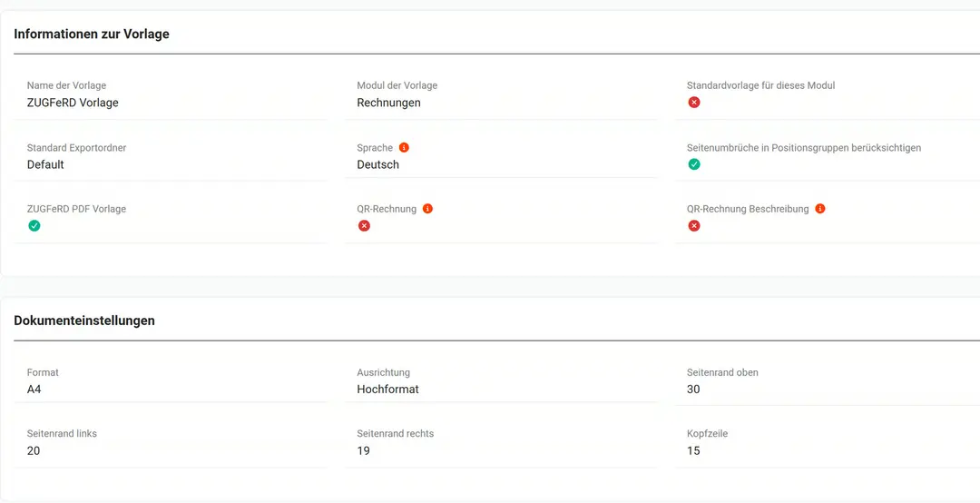Click the Name der Vorlage label
Viewport: 980px width, 503px height.
point(66,85)
